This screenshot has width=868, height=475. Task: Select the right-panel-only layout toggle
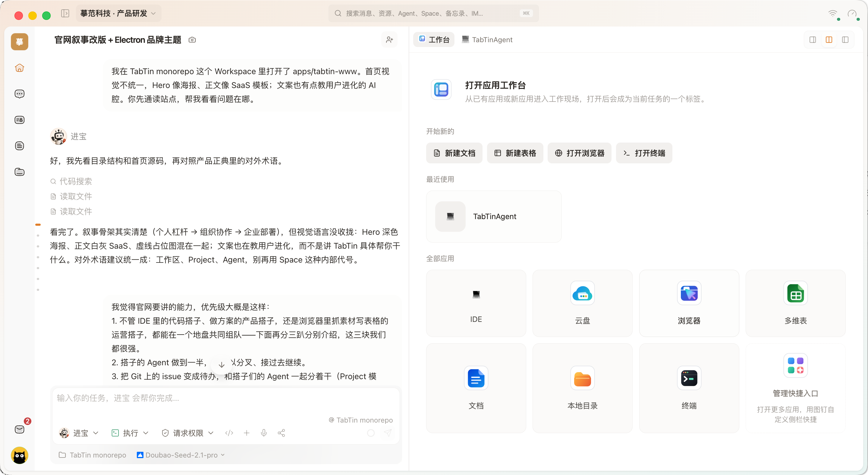pos(813,40)
